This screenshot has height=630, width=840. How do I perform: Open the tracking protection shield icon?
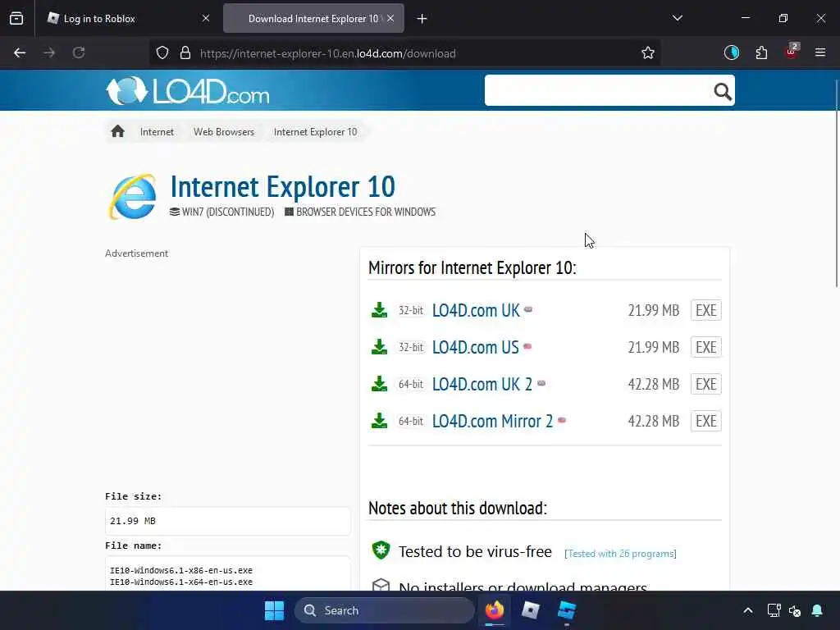coord(162,53)
